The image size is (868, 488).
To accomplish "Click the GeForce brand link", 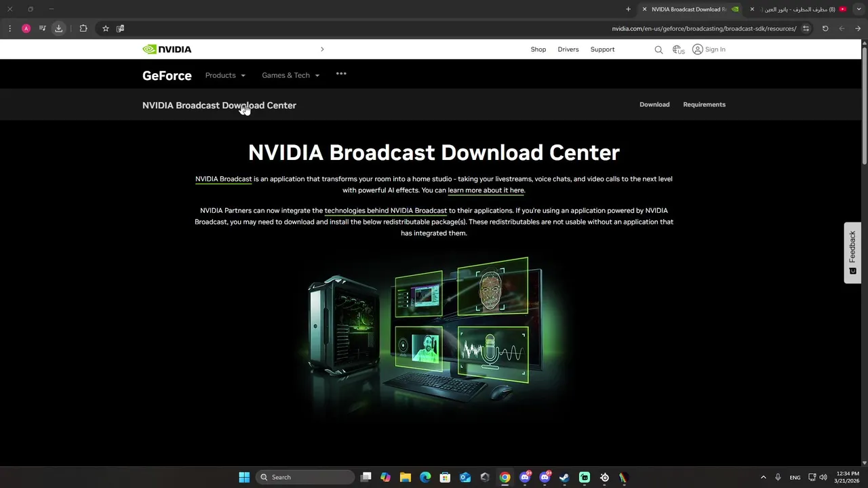I will coord(167,75).
